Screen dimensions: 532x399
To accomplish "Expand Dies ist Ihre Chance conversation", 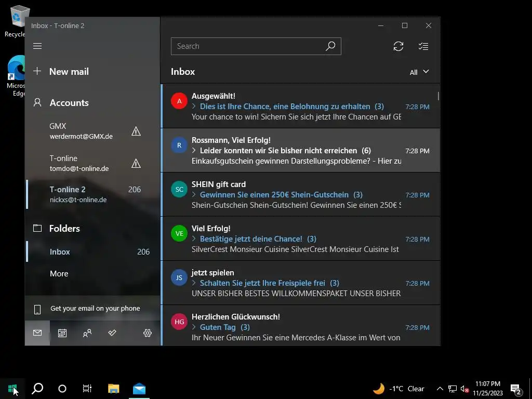I will tap(194, 106).
